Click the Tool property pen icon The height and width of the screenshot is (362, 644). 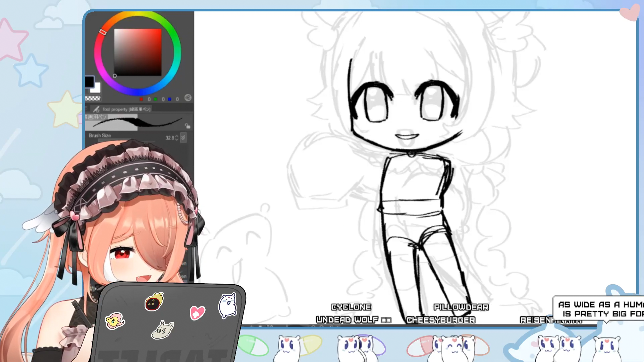[x=97, y=109]
